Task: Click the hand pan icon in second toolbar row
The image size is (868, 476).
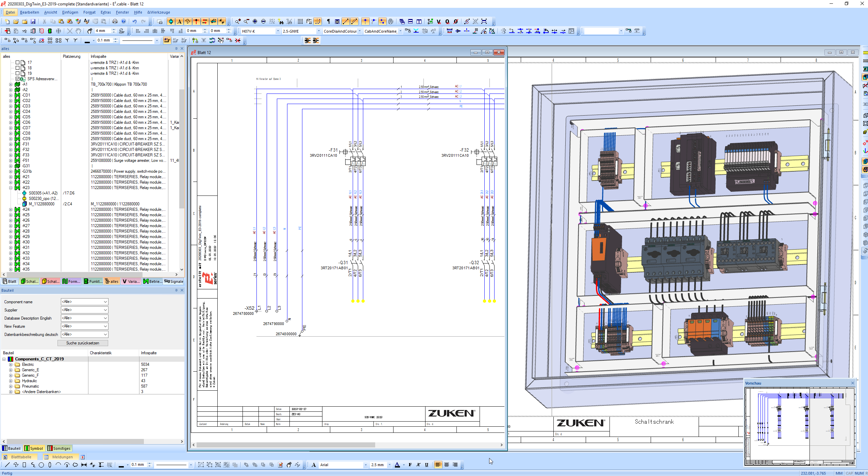Action: click(x=78, y=31)
